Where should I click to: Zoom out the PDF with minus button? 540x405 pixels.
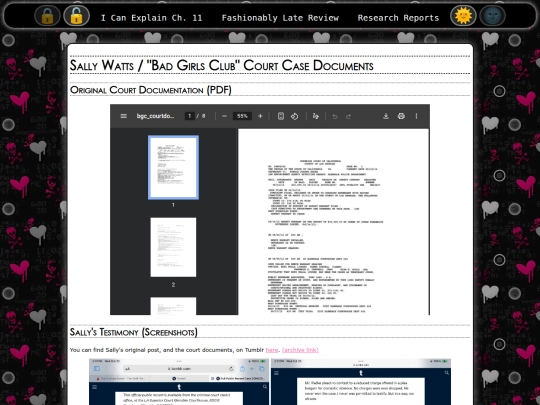(x=224, y=116)
